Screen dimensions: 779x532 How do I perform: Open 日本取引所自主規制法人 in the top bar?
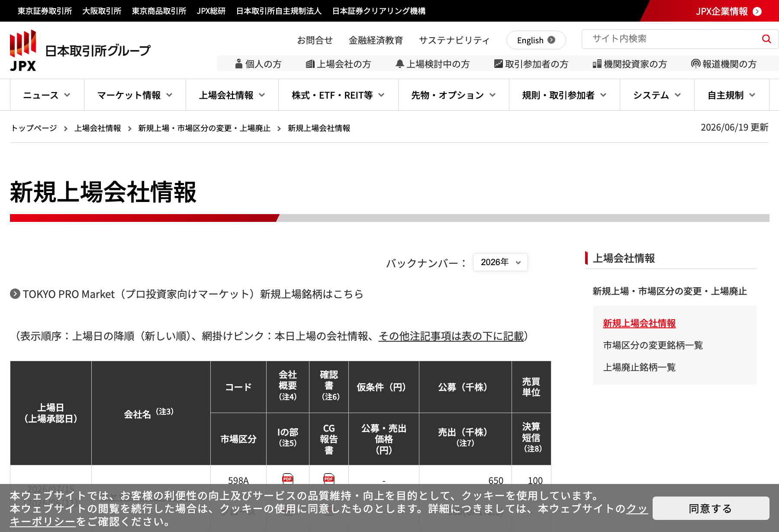(x=279, y=11)
